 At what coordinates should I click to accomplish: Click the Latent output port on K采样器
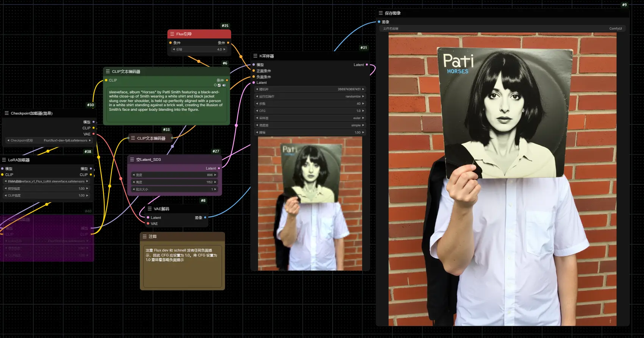(x=367, y=65)
